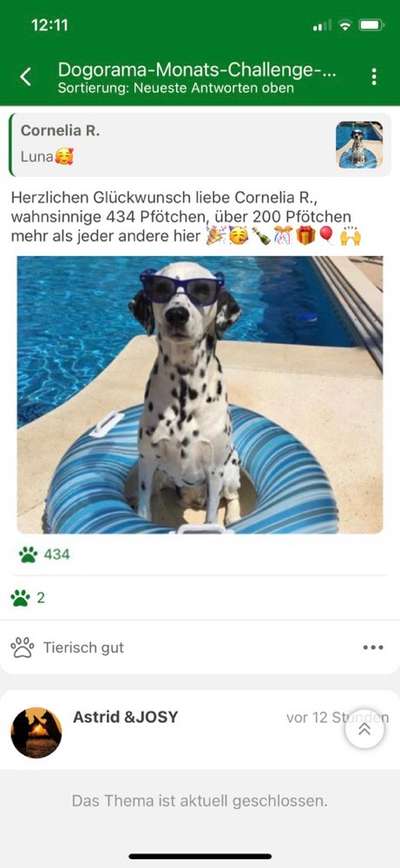Tap the battery icon in status bar
400x868 pixels.
click(x=371, y=25)
